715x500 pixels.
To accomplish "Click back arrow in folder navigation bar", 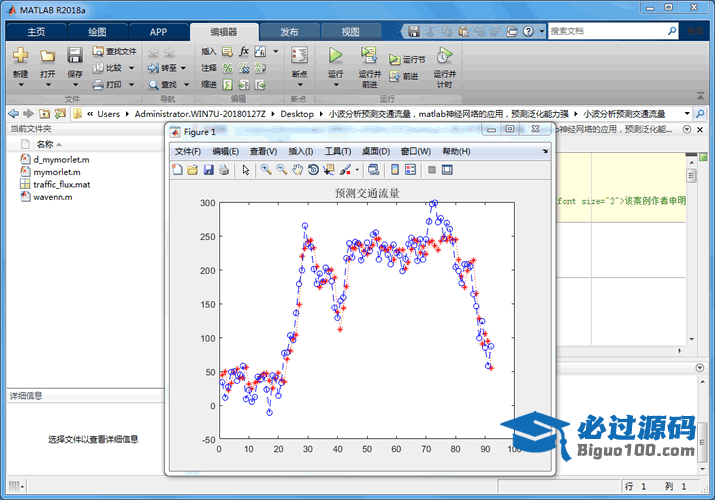I will point(14,113).
